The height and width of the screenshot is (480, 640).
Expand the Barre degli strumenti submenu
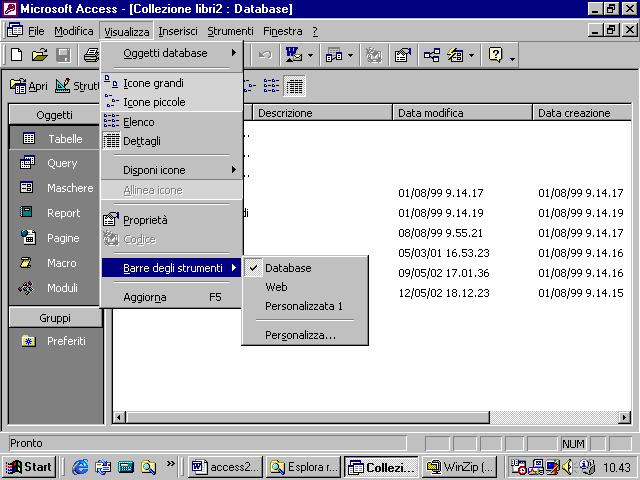tap(171, 268)
